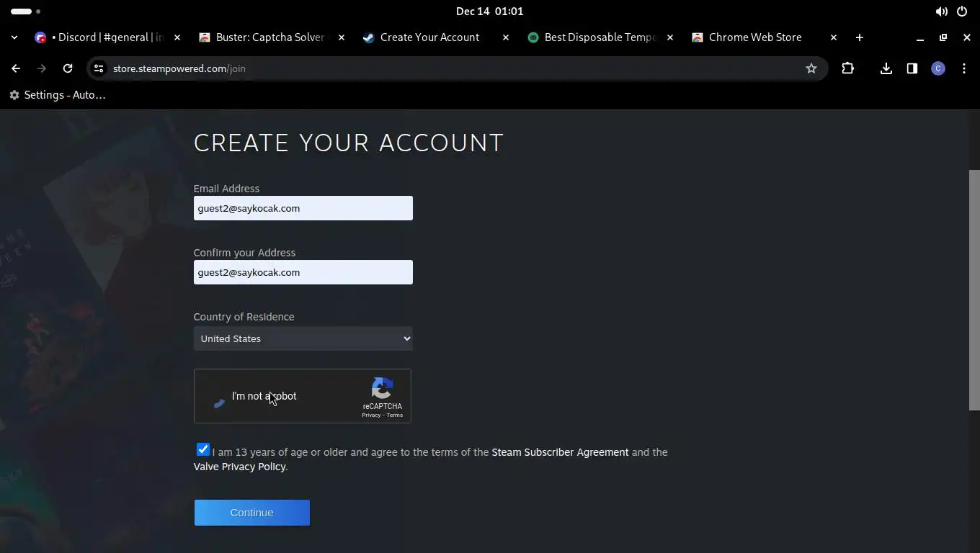Click the page vertical scrollbar

click(974, 290)
